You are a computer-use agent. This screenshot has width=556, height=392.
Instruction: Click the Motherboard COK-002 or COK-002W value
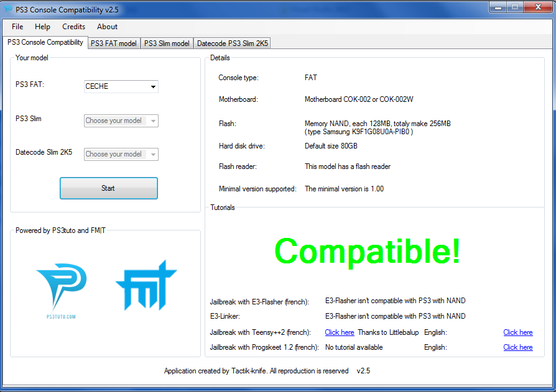pos(359,99)
